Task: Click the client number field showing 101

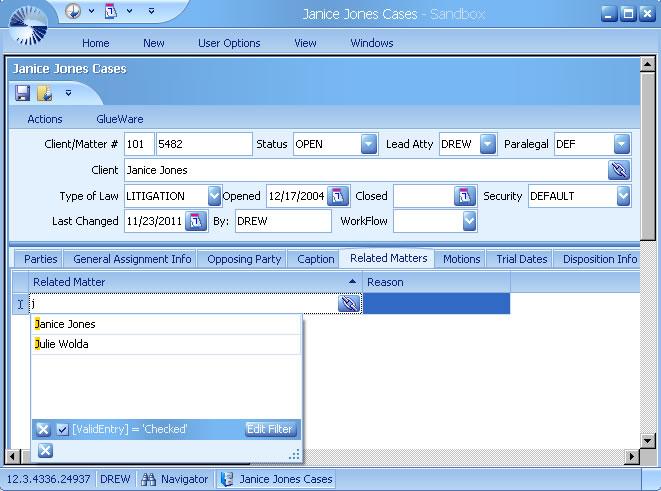Action: click(139, 144)
